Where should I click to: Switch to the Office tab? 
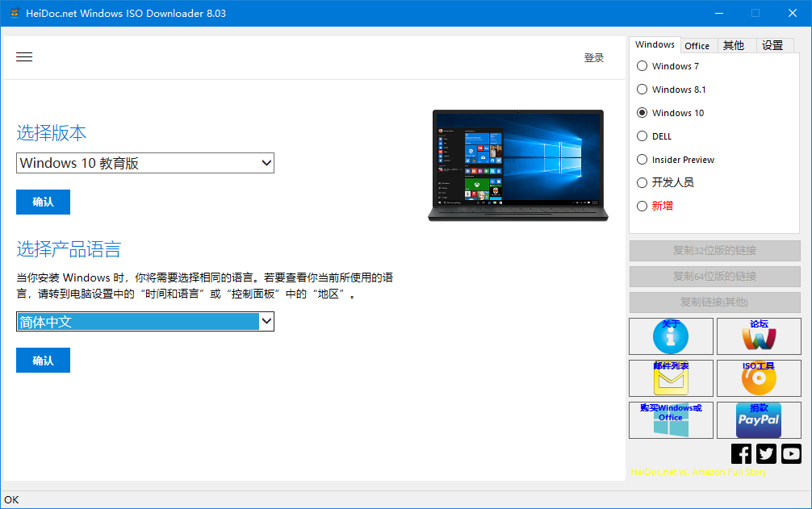point(697,45)
